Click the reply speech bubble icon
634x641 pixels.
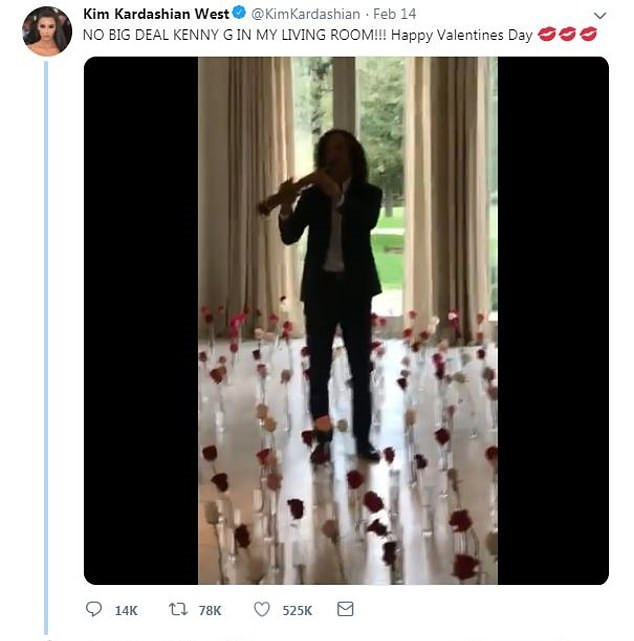click(94, 609)
